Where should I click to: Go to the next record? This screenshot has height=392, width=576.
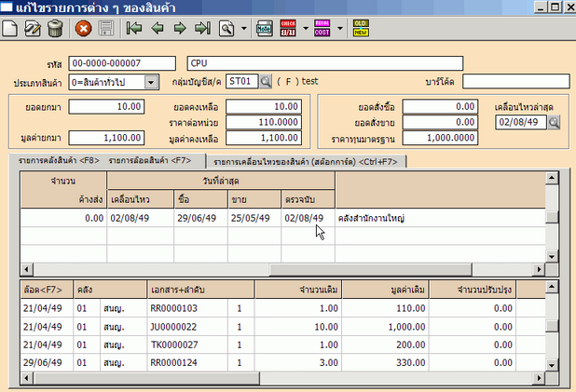point(178,29)
